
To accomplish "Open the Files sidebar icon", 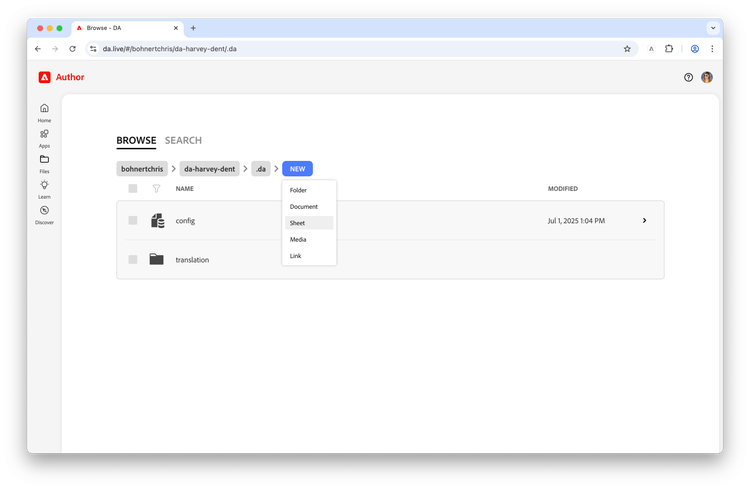I will [x=44, y=159].
